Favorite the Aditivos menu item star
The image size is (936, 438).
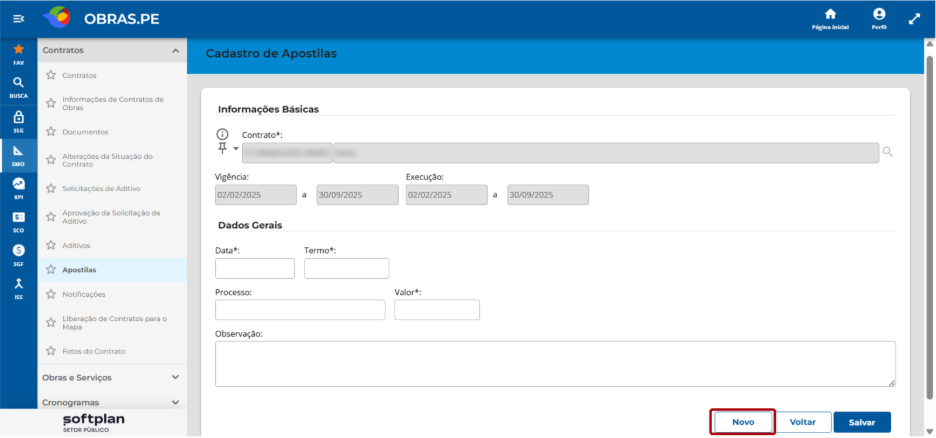[x=51, y=245]
